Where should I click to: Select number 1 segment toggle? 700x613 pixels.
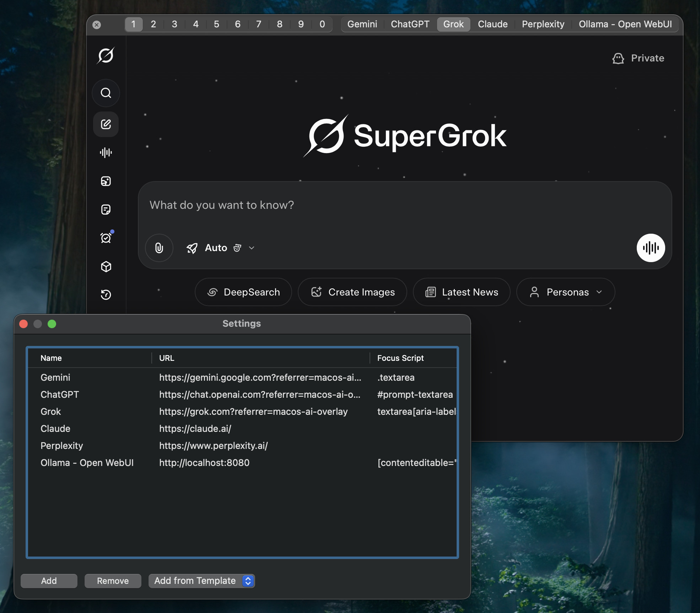point(134,24)
